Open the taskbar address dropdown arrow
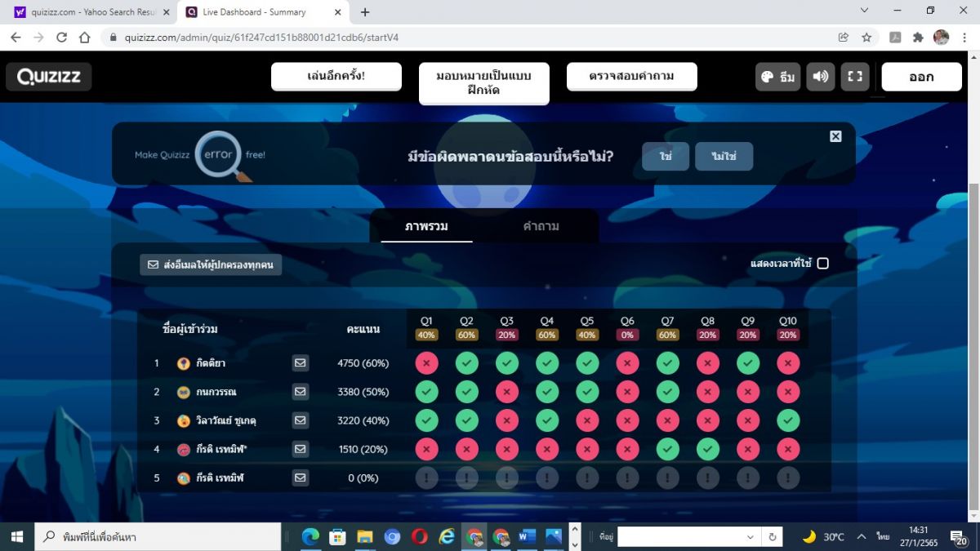Image resolution: width=980 pixels, height=551 pixels. coord(750,537)
